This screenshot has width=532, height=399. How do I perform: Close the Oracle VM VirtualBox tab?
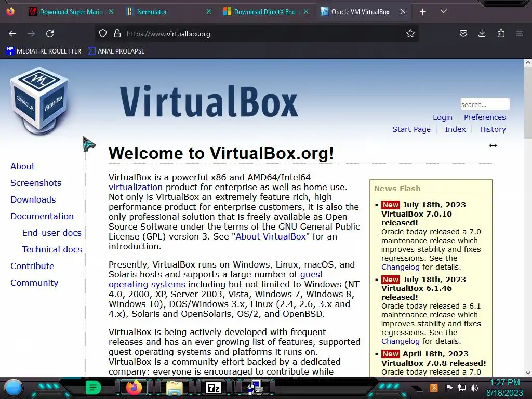[403, 12]
